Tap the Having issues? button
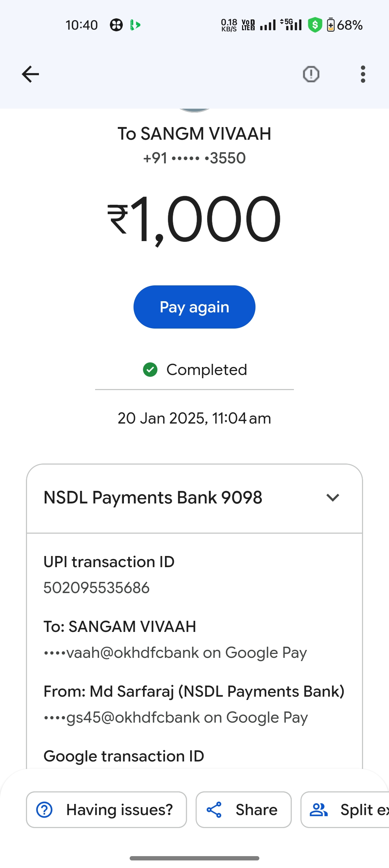389x868 pixels. click(x=106, y=810)
